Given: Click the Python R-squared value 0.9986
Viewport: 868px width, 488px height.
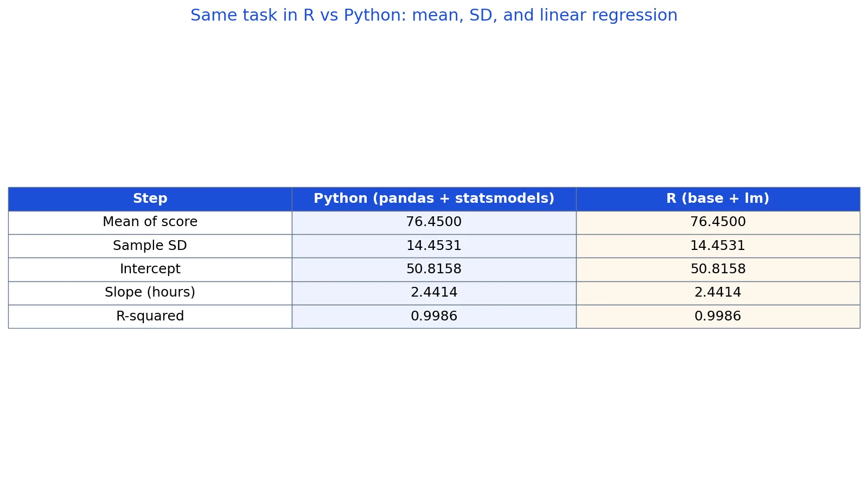Looking at the screenshot, I should 434,316.
